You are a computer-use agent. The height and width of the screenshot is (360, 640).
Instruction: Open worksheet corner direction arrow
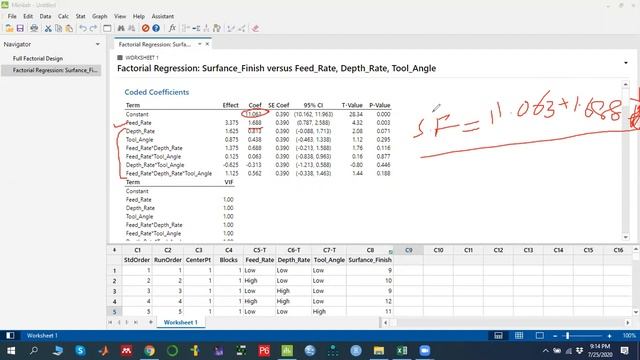pyautogui.click(x=114, y=250)
